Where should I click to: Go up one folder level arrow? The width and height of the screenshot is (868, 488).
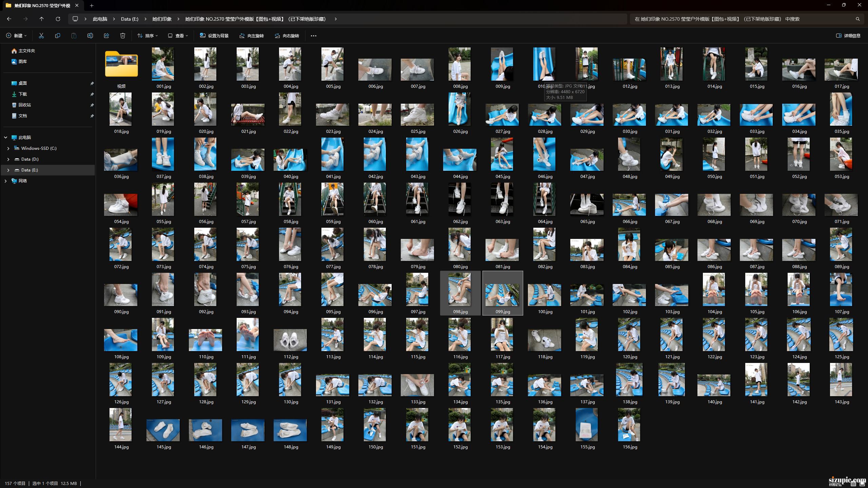(42, 19)
